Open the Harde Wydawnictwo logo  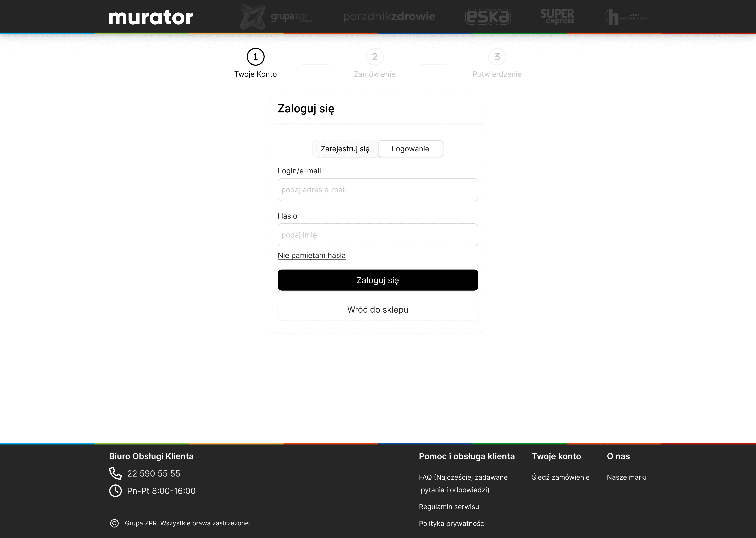point(625,17)
